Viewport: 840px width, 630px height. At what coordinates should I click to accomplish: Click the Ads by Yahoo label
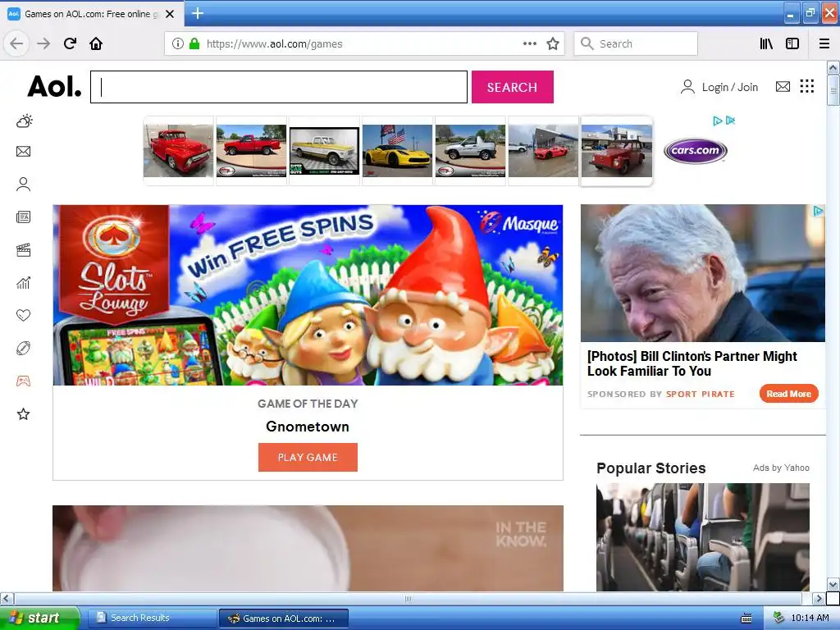click(x=781, y=468)
